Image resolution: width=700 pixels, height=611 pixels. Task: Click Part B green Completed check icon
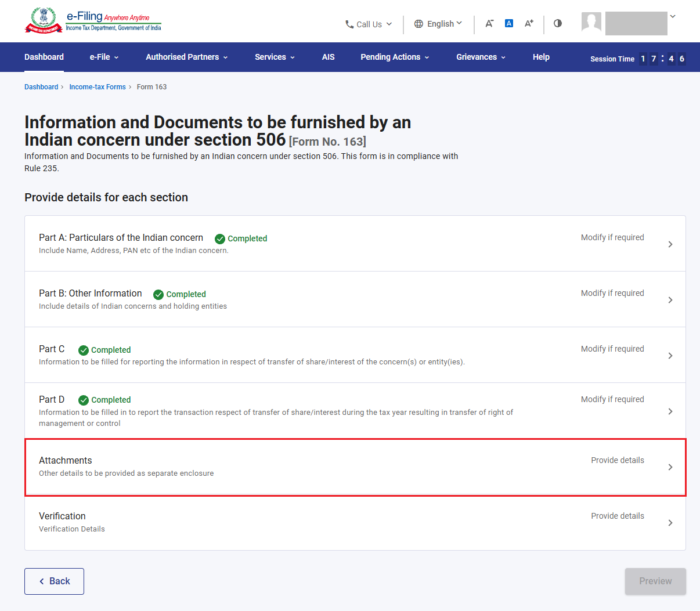coord(158,294)
